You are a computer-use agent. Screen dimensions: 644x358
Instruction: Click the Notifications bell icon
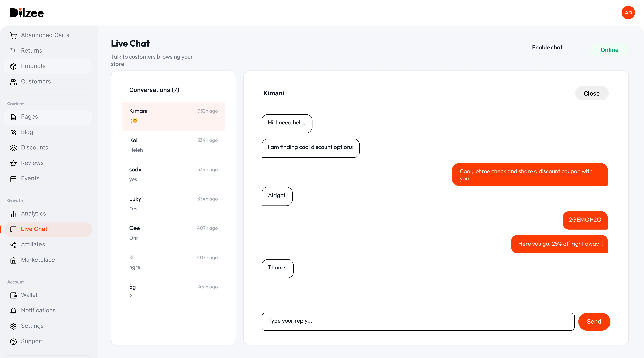14,311
